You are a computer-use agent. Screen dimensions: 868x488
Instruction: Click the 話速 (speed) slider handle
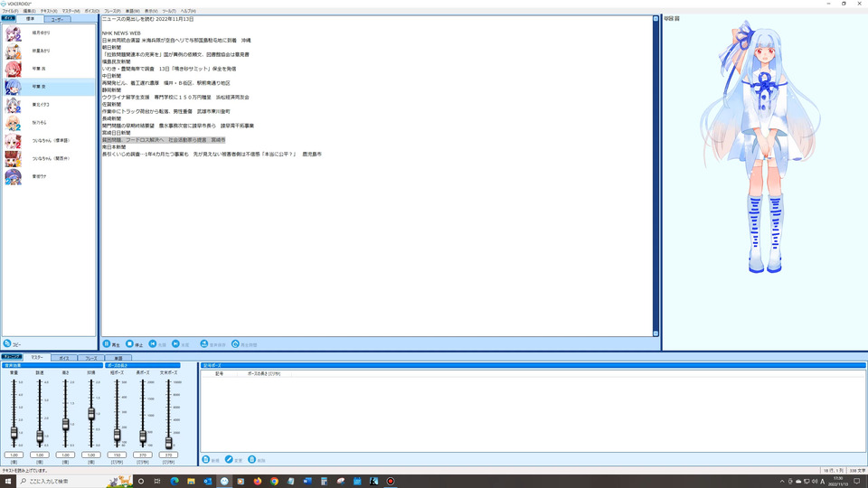click(40, 436)
